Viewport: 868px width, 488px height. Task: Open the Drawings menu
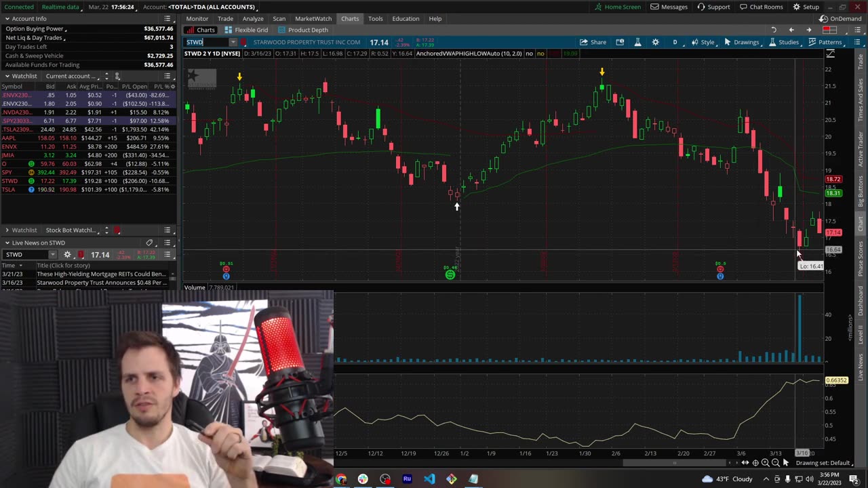[742, 42]
